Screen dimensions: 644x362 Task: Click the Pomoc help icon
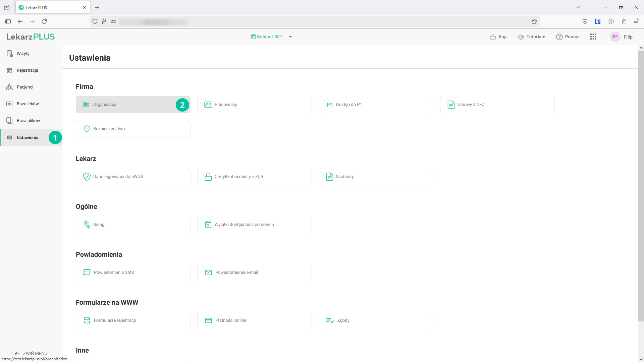[559, 37]
